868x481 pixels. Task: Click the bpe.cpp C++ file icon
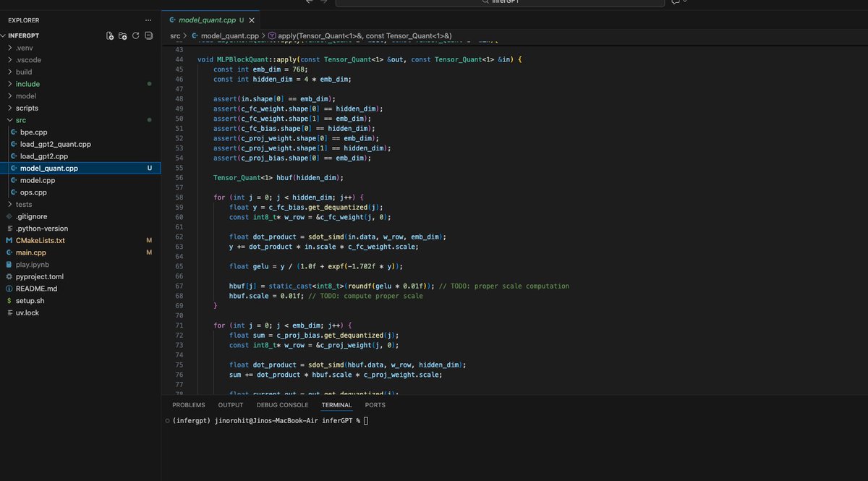(14, 132)
